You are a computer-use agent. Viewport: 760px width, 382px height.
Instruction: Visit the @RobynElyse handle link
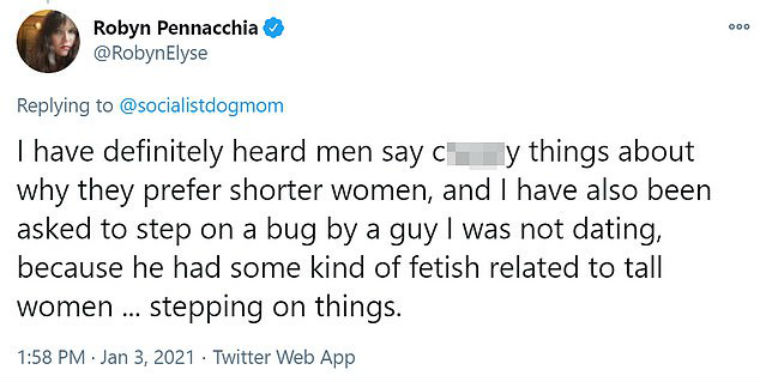[x=150, y=53]
